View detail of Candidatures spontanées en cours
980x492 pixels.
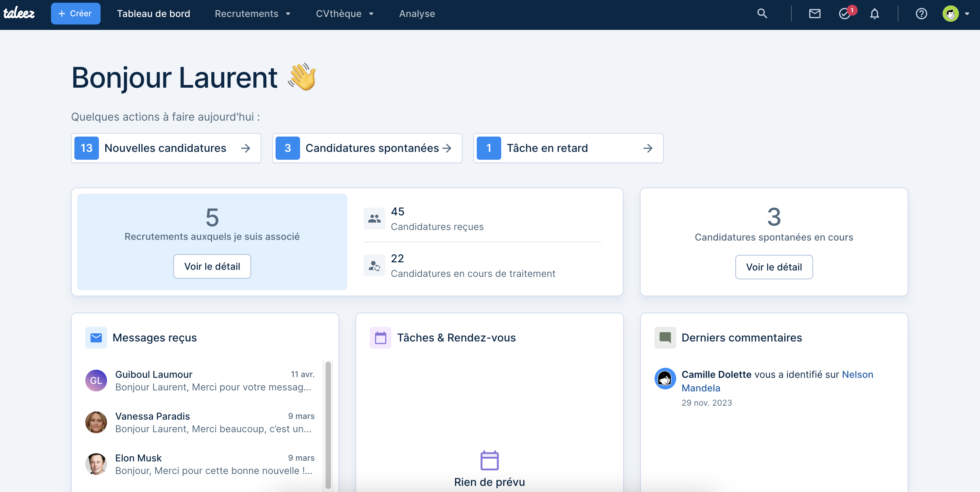coord(773,267)
